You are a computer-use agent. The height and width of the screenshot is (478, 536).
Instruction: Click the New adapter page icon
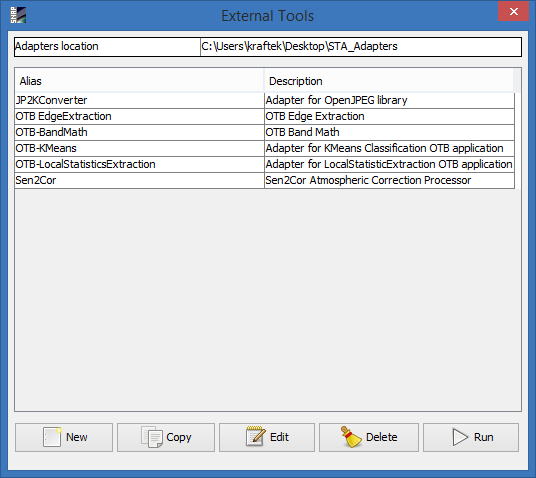pos(52,437)
